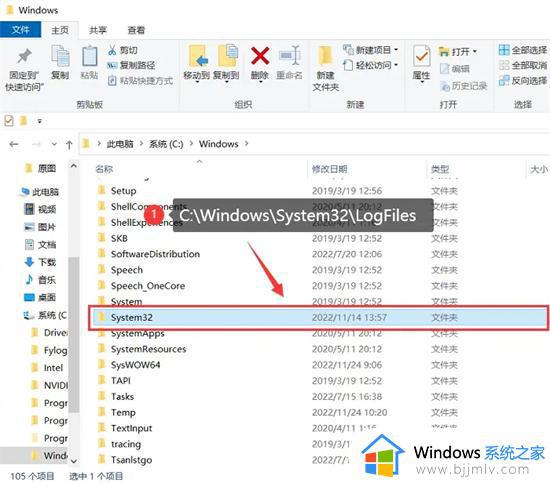Expand the chevron after 此电脑 in address bar

141,144
